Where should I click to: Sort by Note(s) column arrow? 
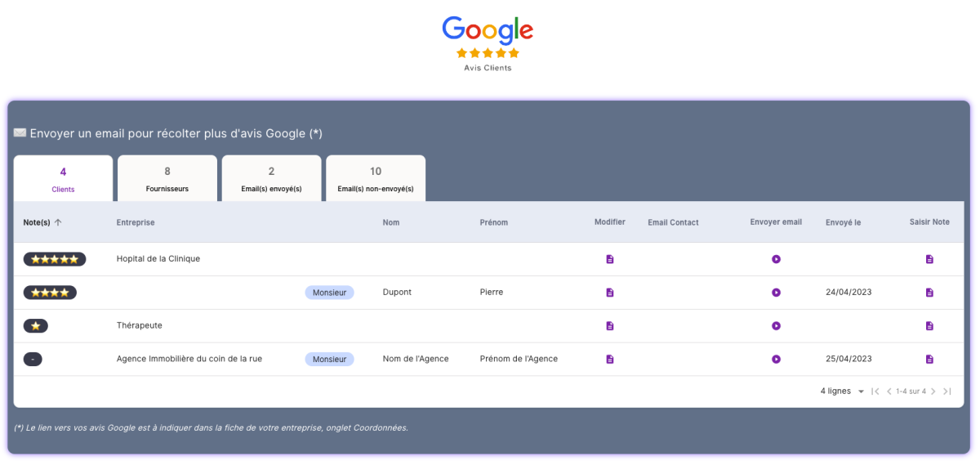[58, 222]
